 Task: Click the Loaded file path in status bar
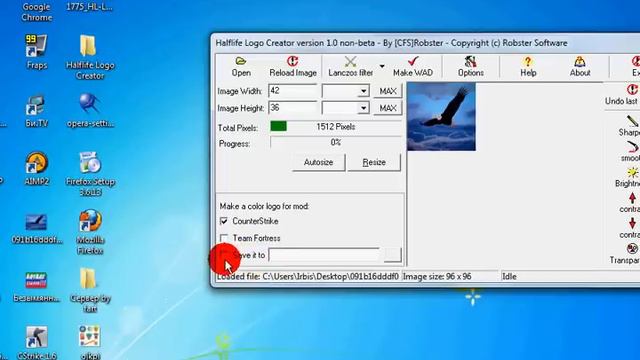pos(308,277)
